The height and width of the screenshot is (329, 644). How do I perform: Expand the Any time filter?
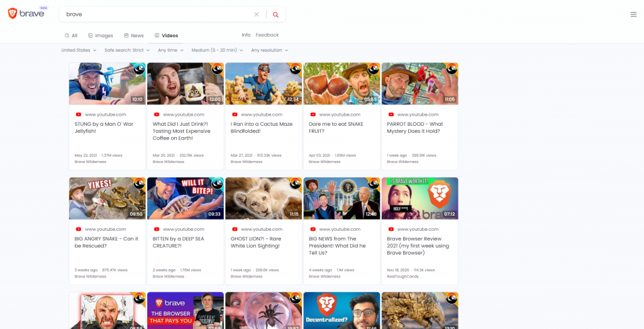point(170,50)
